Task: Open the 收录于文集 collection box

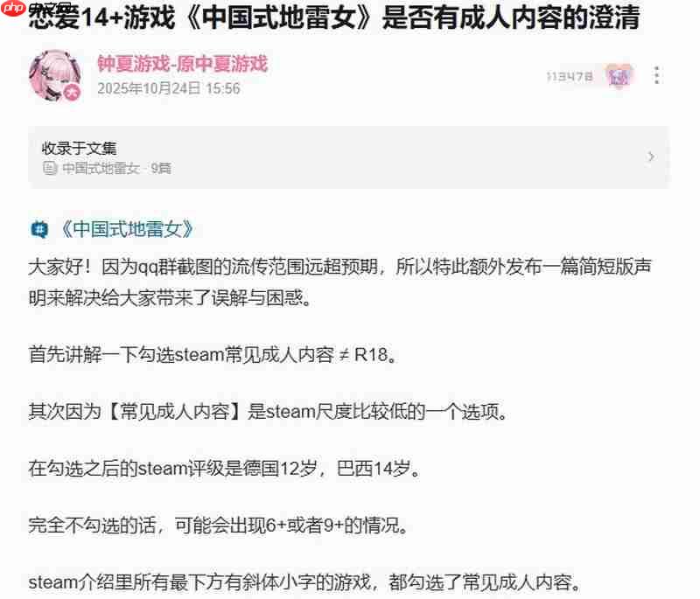Action: point(348,157)
